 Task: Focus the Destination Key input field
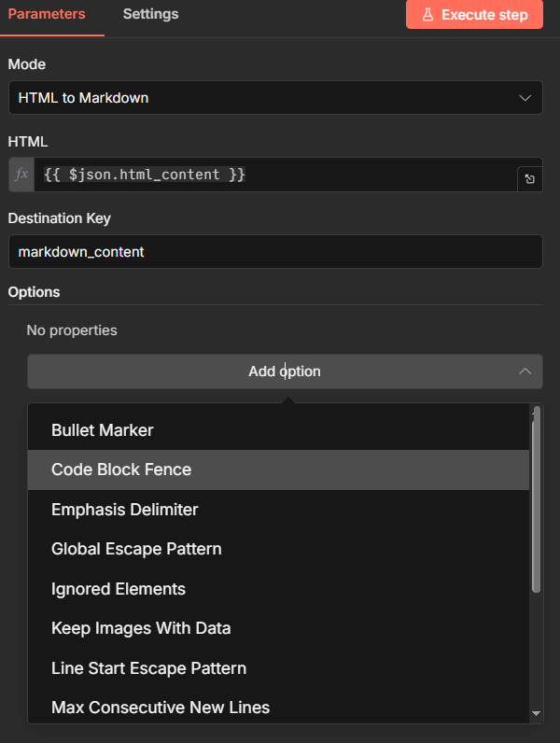pos(275,252)
